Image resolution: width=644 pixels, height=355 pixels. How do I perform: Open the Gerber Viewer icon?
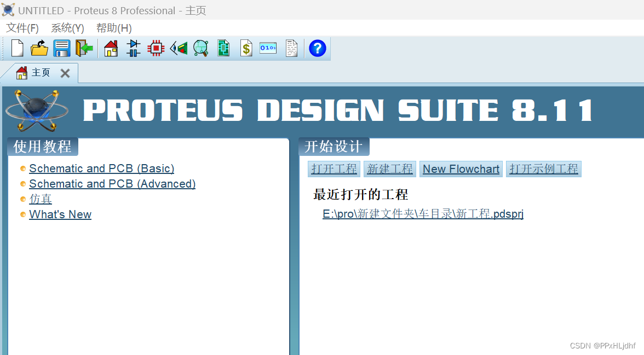pos(201,49)
